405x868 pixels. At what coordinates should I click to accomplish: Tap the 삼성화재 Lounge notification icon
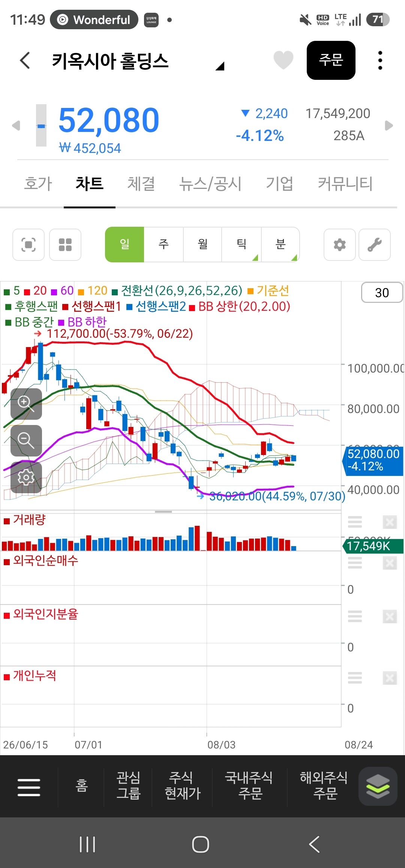[151, 20]
